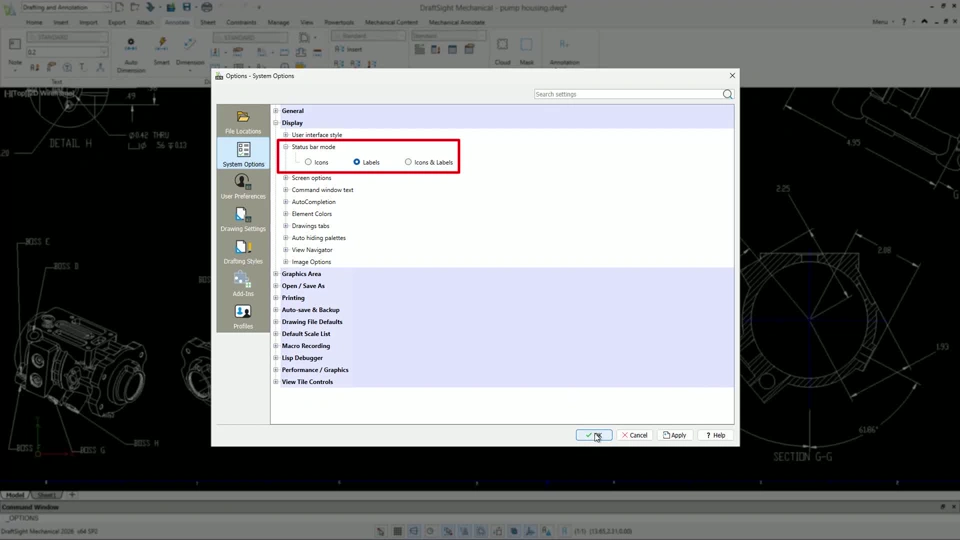Open the Sheet ribbon tab
The height and width of the screenshot is (540, 960).
point(208,22)
